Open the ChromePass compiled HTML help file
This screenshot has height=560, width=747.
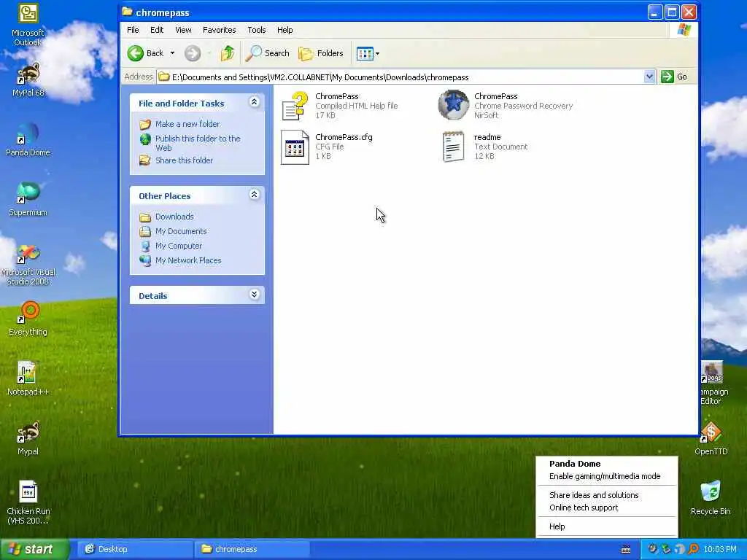(x=295, y=105)
